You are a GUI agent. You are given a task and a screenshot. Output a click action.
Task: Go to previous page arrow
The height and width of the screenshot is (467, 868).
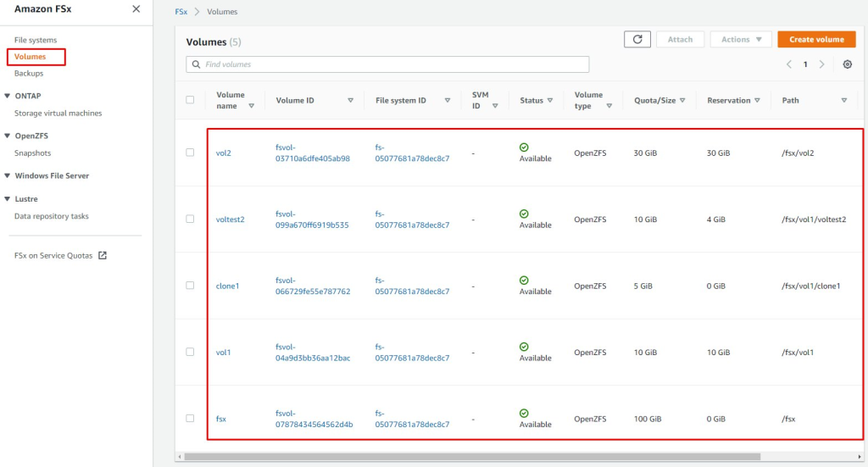click(789, 64)
